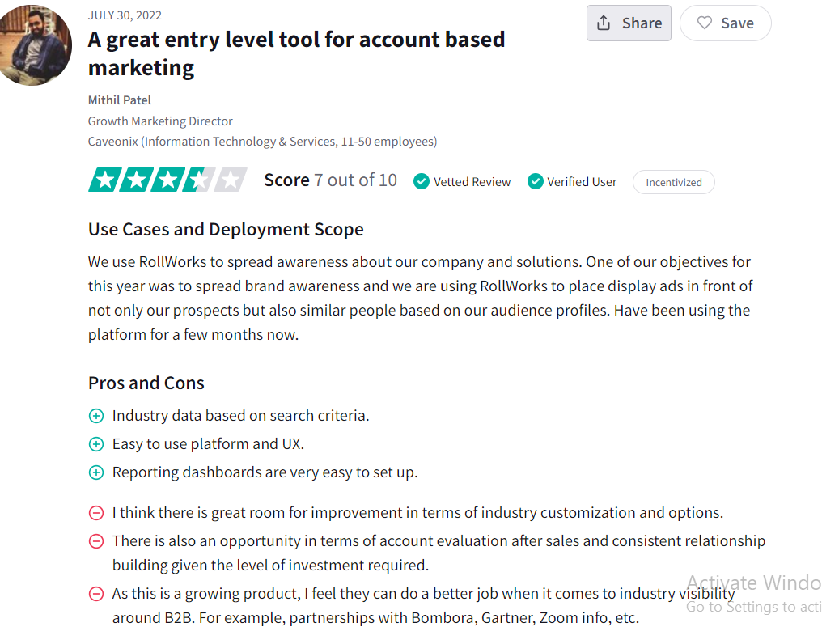Click the heart icon
The height and width of the screenshot is (644, 822).
coord(705,23)
